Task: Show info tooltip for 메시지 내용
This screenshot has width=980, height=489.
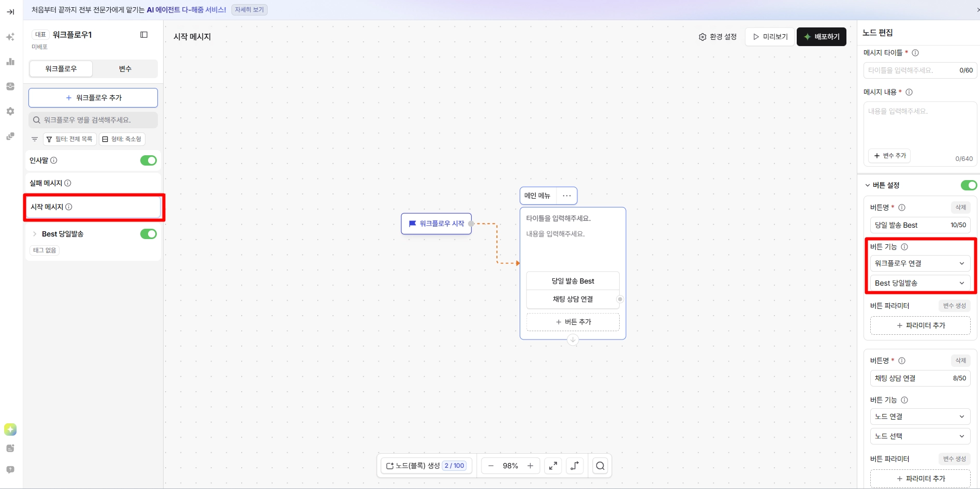Action: [909, 92]
